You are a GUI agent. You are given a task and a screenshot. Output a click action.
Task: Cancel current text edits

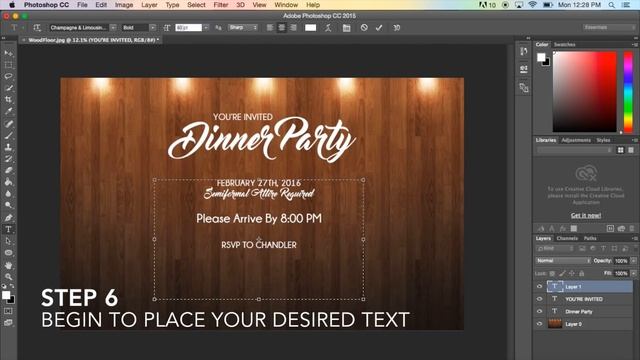(x=364, y=27)
